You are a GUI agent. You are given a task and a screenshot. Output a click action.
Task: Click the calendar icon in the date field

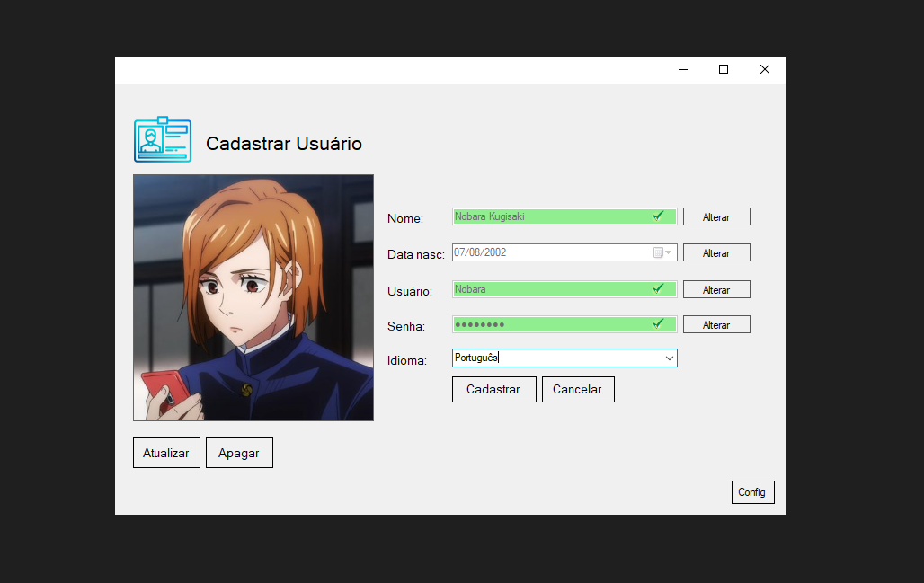660,252
